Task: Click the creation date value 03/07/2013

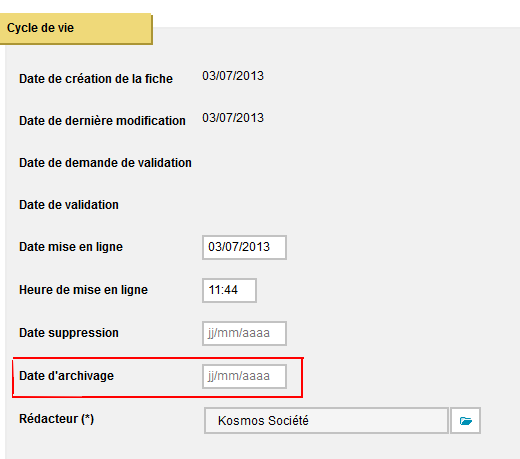Action: (233, 76)
